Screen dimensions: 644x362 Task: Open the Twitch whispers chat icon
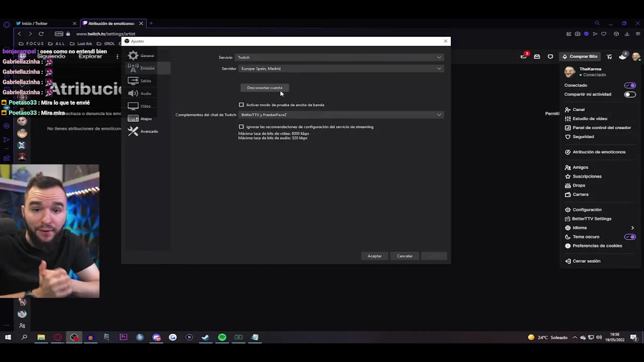[x=550, y=57]
